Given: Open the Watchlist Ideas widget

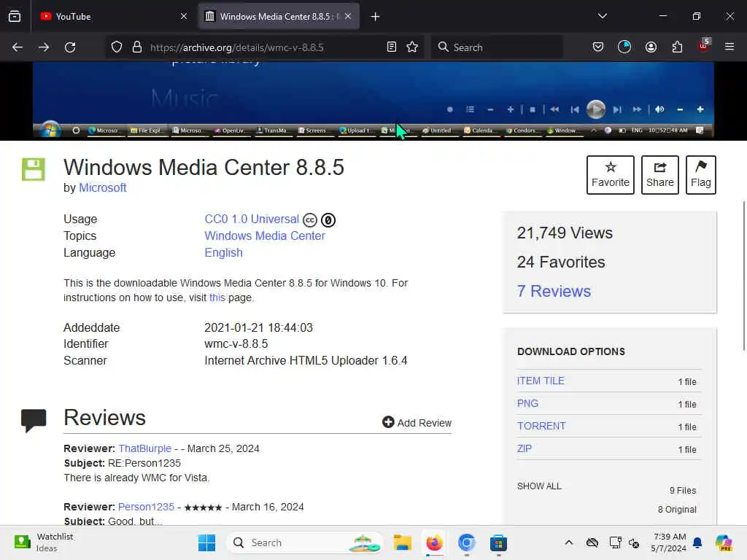Looking at the screenshot, I should point(43,542).
